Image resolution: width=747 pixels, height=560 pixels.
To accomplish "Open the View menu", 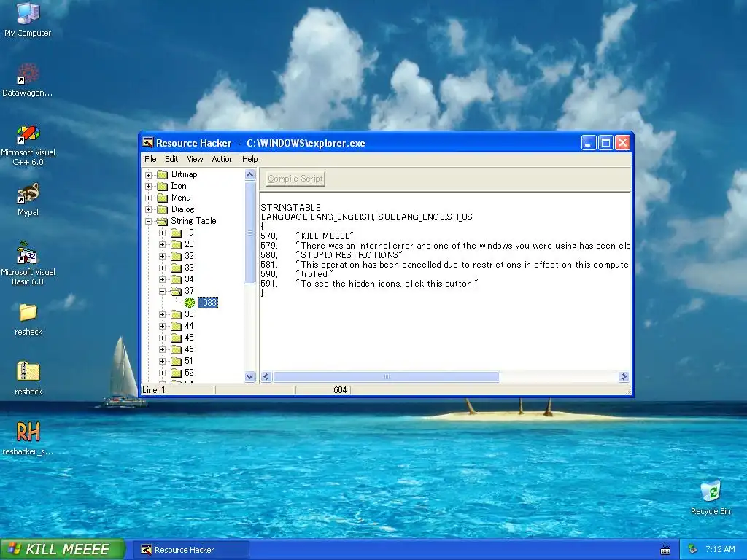I will pos(195,159).
